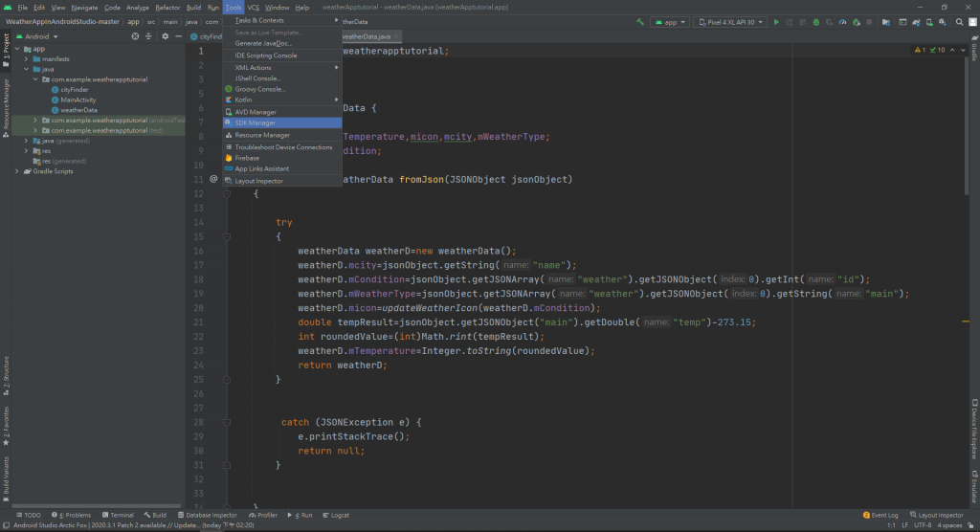The width and height of the screenshot is (980, 532).
Task: Click Sync Project with Gradle Files icon
Action: pos(916,22)
